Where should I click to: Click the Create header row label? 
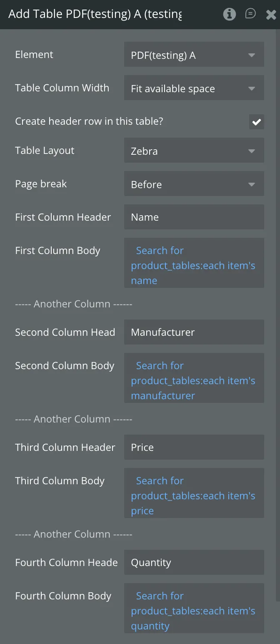[89, 121]
